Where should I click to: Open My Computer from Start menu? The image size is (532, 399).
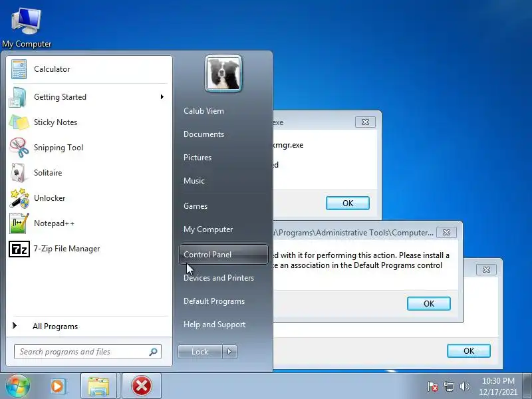(208, 229)
